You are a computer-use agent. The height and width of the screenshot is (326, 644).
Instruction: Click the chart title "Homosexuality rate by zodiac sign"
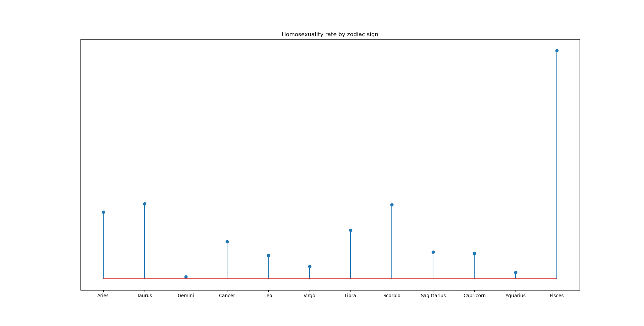click(330, 35)
